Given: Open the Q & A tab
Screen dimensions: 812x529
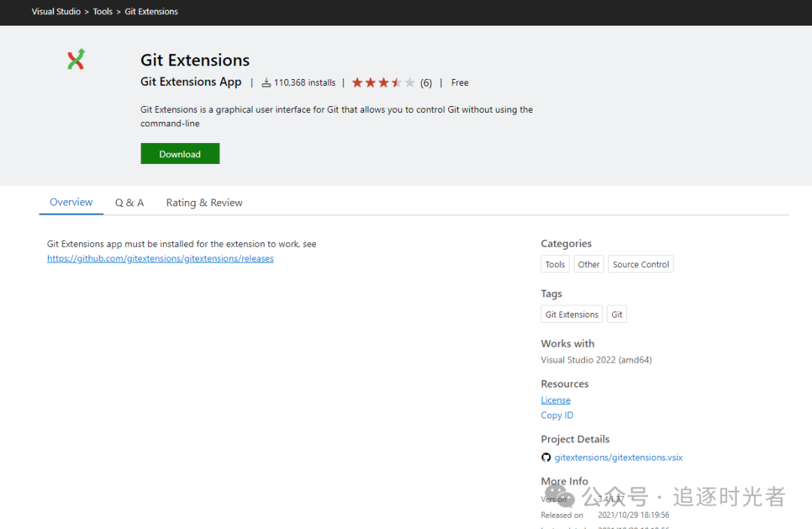Looking at the screenshot, I should (x=129, y=202).
